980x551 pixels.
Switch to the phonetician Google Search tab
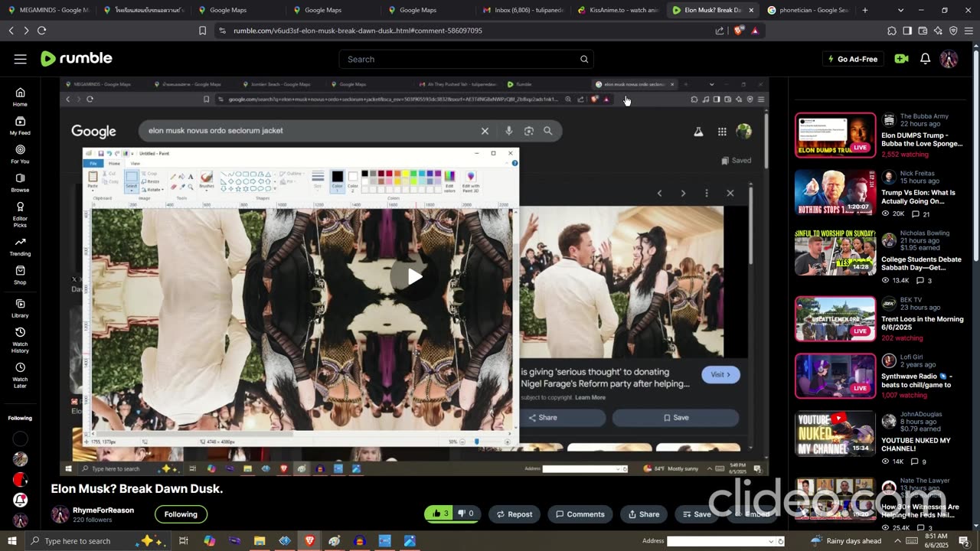tap(808, 10)
